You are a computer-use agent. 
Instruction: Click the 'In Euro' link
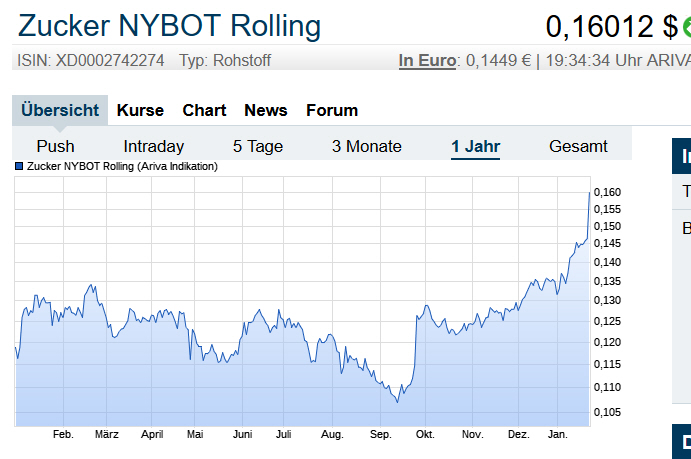427,60
